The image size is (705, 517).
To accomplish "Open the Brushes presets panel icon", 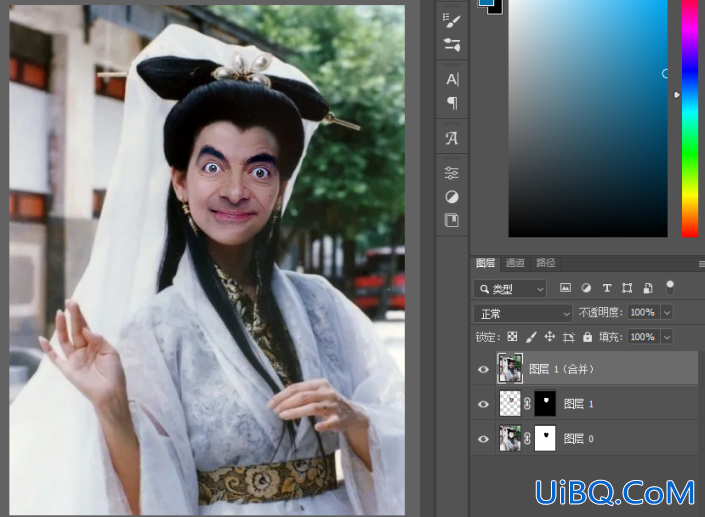I will click(452, 44).
